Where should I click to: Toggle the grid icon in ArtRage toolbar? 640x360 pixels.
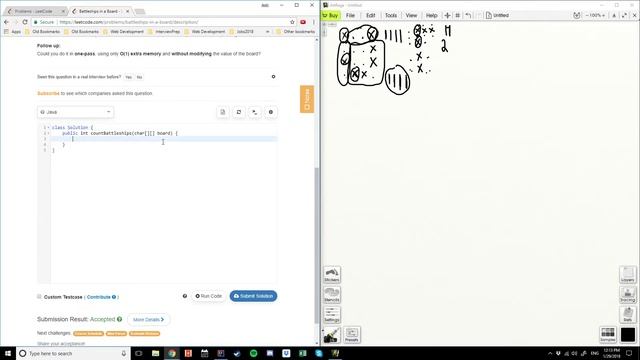(x=458, y=16)
